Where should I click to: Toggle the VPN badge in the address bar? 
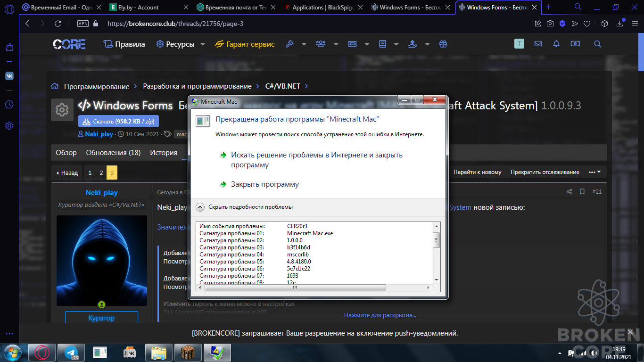pos(83,24)
